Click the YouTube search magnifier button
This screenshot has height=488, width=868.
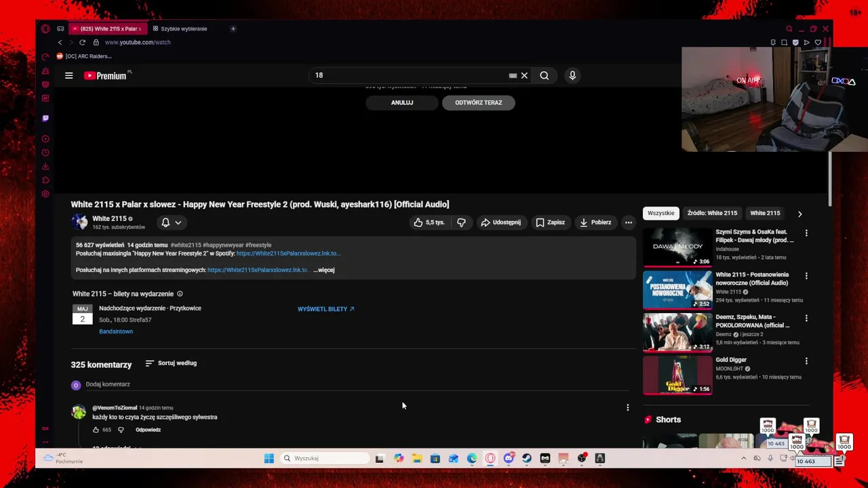click(x=544, y=75)
